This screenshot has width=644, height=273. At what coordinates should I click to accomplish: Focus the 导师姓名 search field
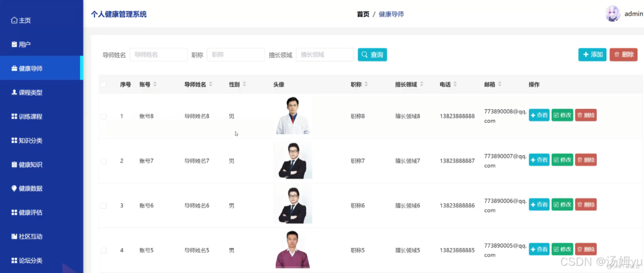coord(158,55)
